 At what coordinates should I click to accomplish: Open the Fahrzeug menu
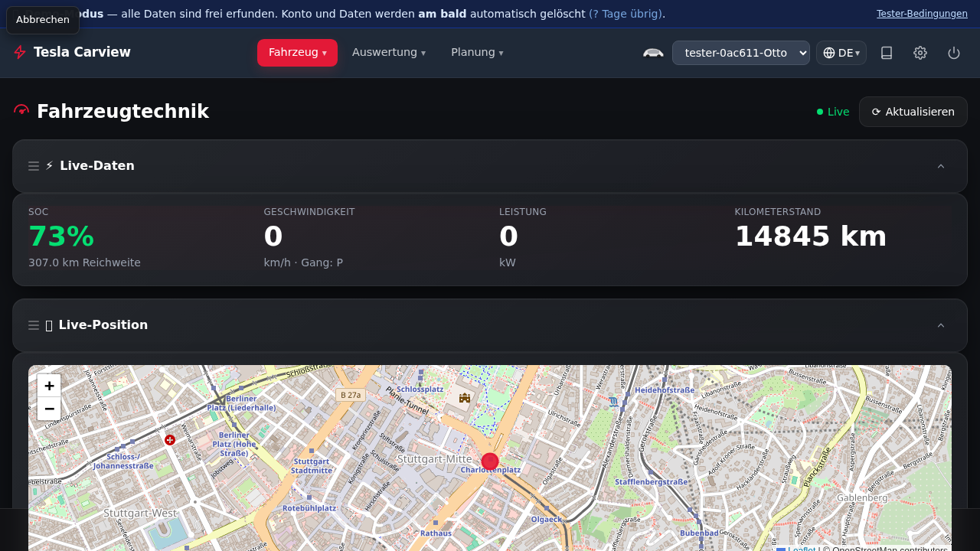(297, 53)
